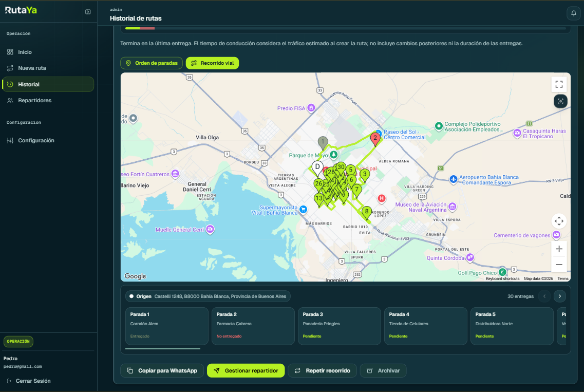Open notifications with the bell icon
Screen dimensions: 584x392
coord(574,13)
